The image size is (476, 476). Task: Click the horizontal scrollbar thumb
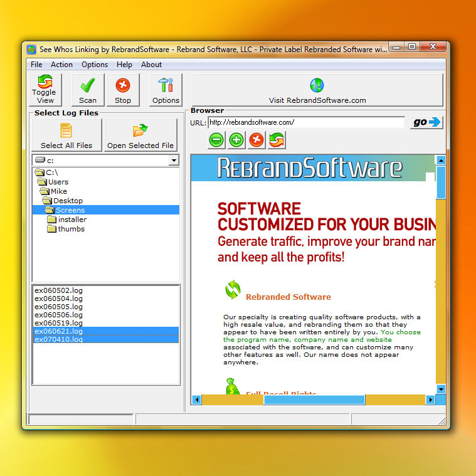pyautogui.click(x=314, y=399)
